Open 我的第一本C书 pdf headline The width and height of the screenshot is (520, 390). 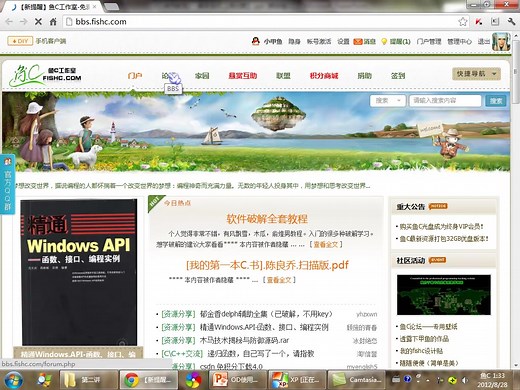(x=267, y=265)
